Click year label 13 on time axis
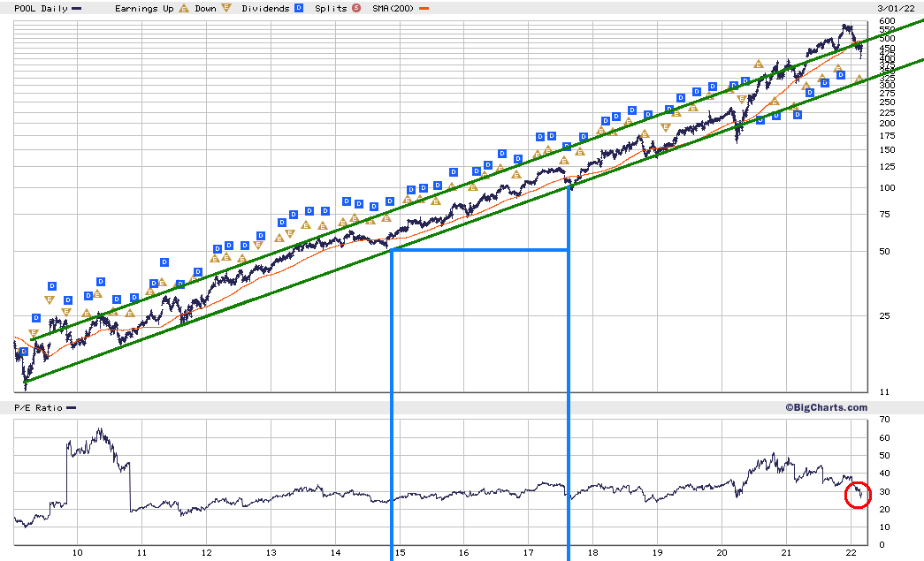The width and height of the screenshot is (924, 561). [271, 552]
